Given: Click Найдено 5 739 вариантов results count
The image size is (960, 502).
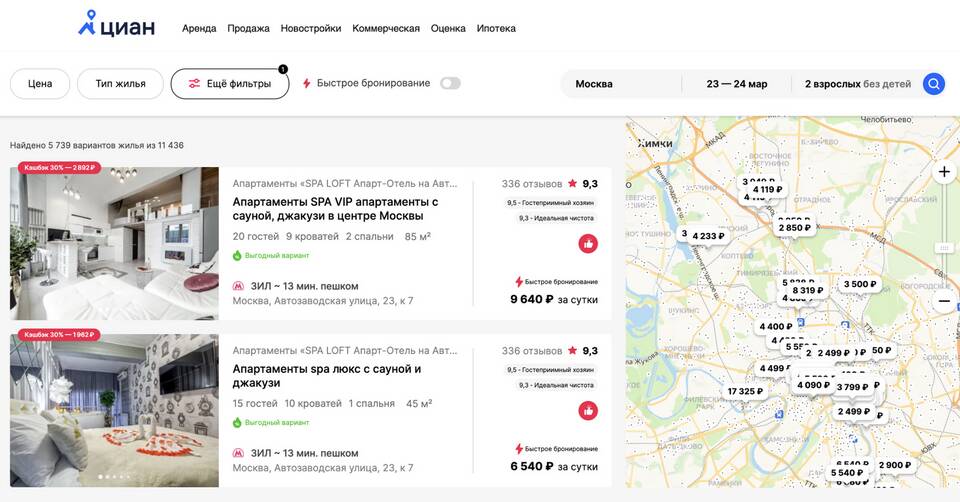Looking at the screenshot, I should [97, 145].
